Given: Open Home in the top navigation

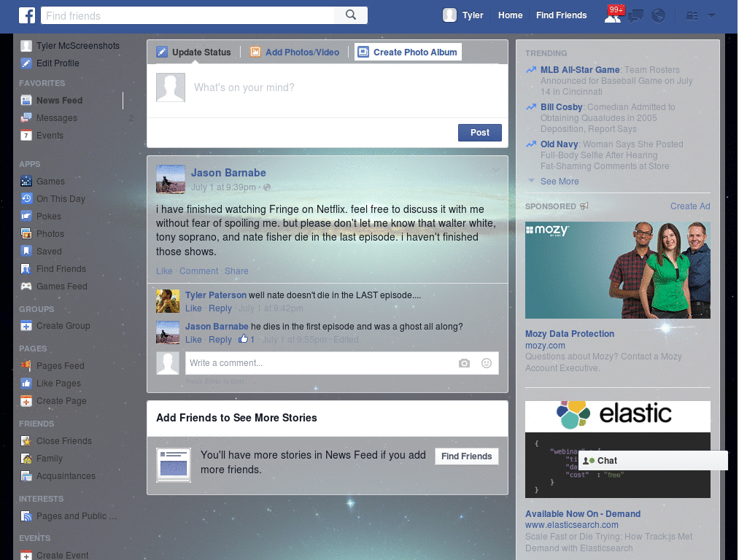Looking at the screenshot, I should pos(510,15).
